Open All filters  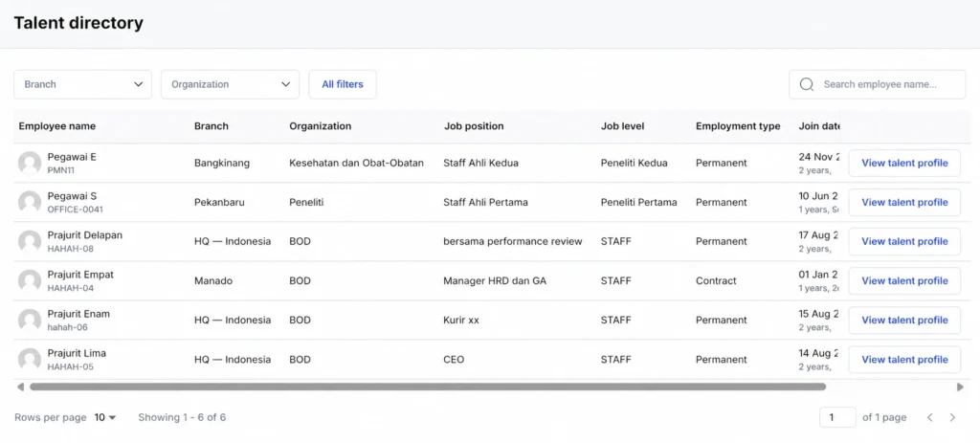coord(343,84)
